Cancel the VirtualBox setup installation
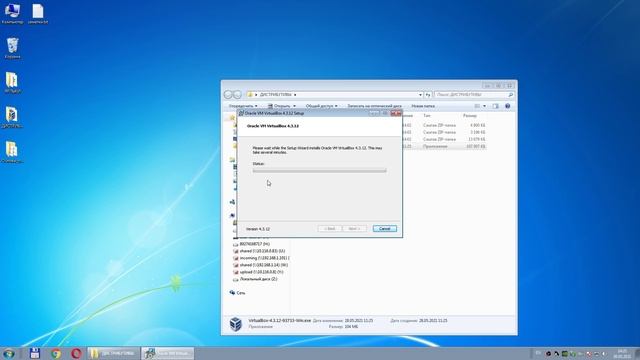Image resolution: width=640 pixels, height=360 pixels. pyautogui.click(x=384, y=229)
